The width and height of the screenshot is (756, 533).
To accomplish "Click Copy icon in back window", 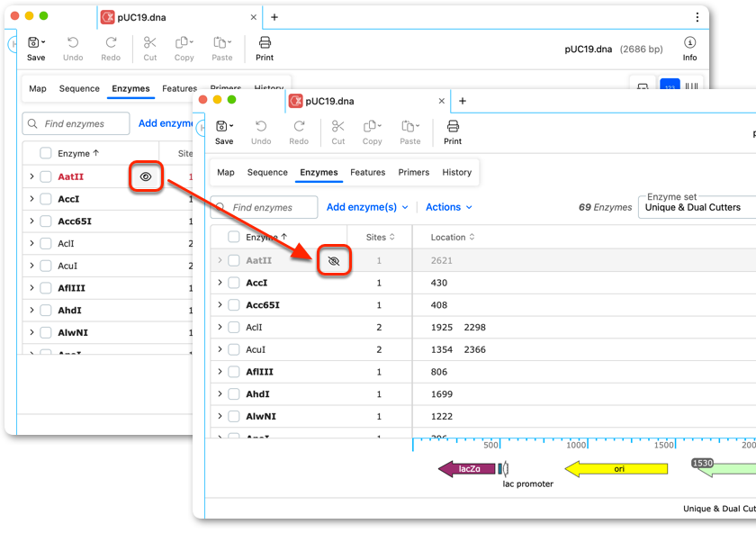I will tap(184, 42).
